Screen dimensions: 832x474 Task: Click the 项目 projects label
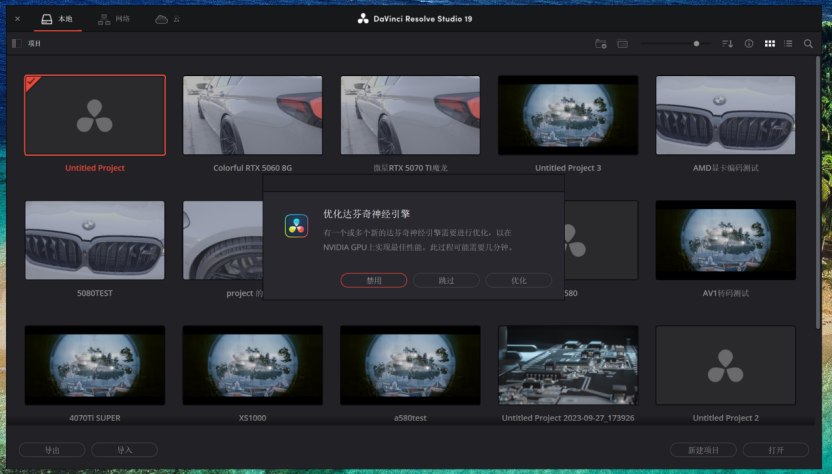(34, 44)
